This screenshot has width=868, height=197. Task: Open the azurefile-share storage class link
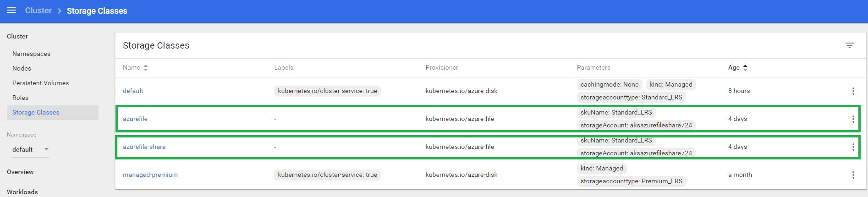pyautogui.click(x=144, y=147)
